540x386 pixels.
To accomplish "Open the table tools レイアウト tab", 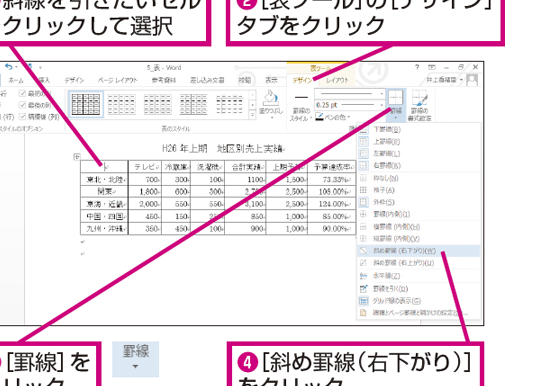I will [x=337, y=80].
